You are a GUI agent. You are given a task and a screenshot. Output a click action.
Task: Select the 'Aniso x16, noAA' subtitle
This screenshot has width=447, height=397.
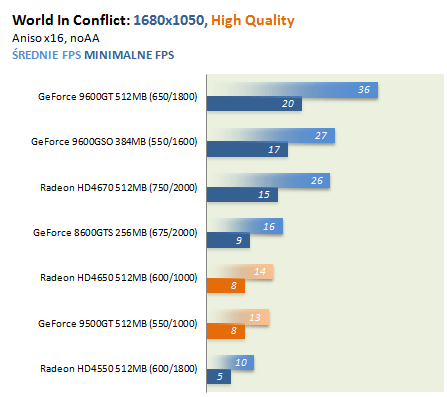coord(56,38)
